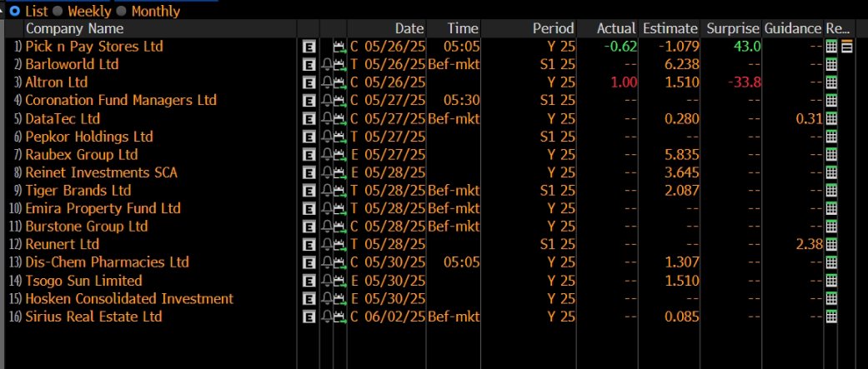868x369 pixels.
Task: Click the estimate value 0.085
Action: pos(680,317)
